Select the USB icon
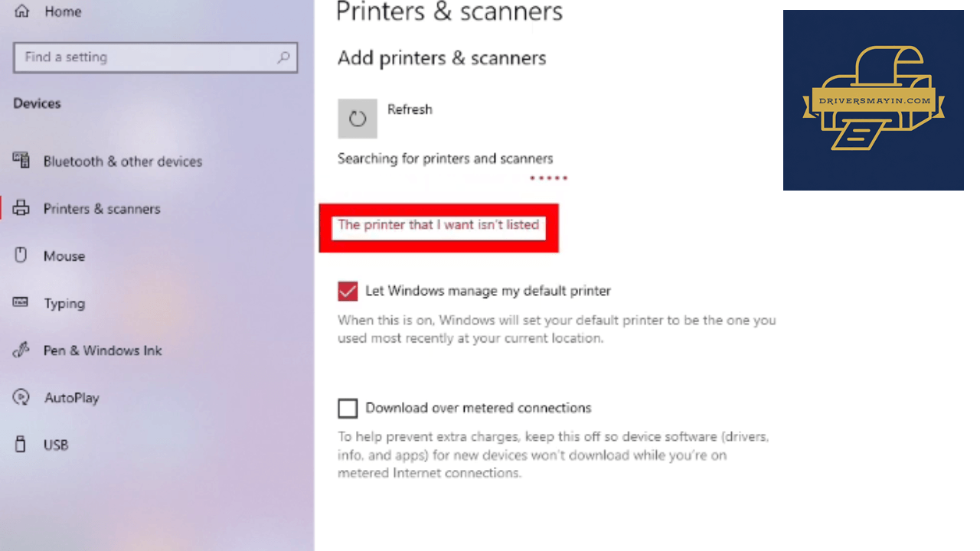The width and height of the screenshot is (980, 551). (x=21, y=445)
